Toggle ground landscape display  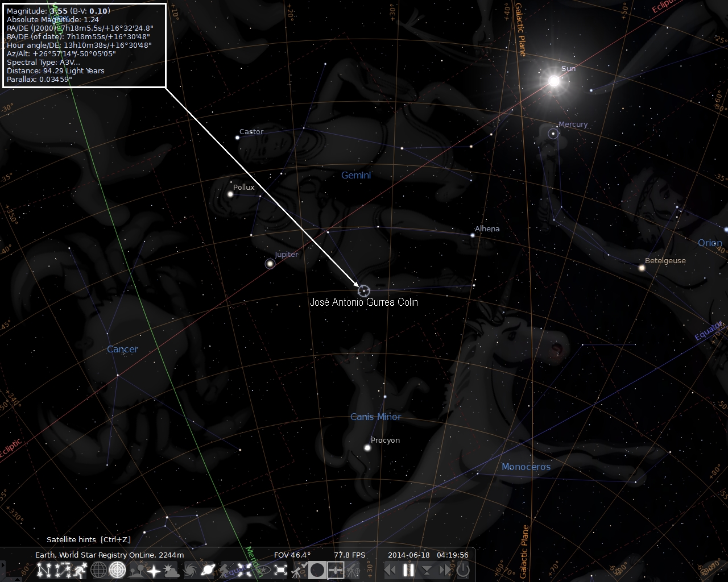tap(135, 570)
